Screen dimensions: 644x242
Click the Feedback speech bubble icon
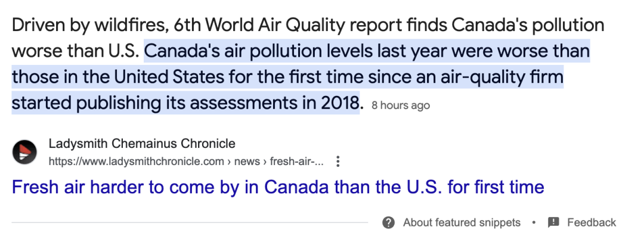[553, 222]
